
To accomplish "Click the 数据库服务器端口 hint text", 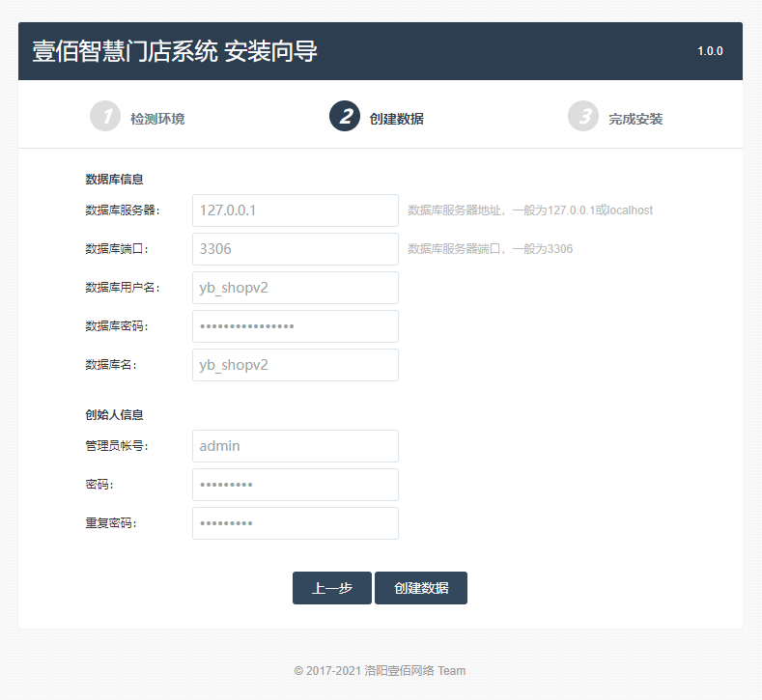I will point(491,249).
